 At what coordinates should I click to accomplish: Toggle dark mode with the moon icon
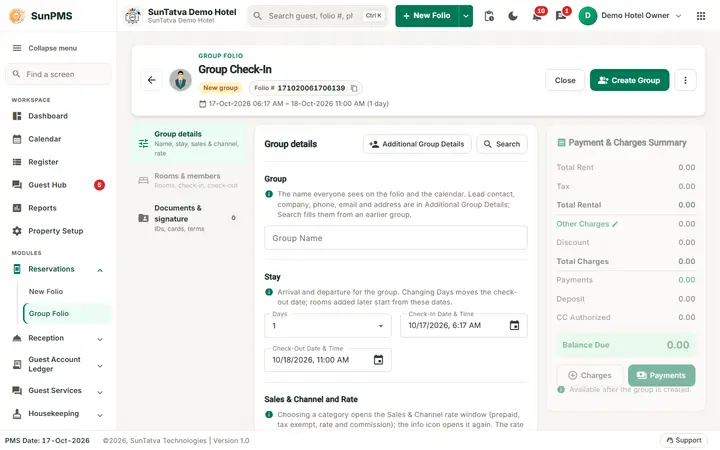(x=513, y=16)
